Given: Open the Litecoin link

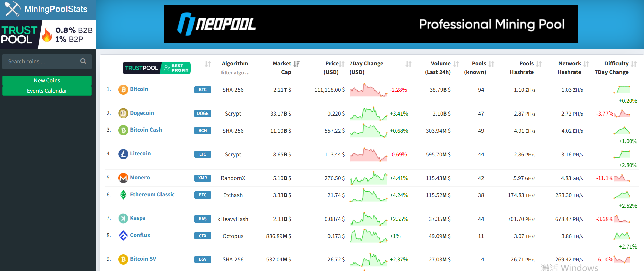Looking at the screenshot, I should (140, 153).
